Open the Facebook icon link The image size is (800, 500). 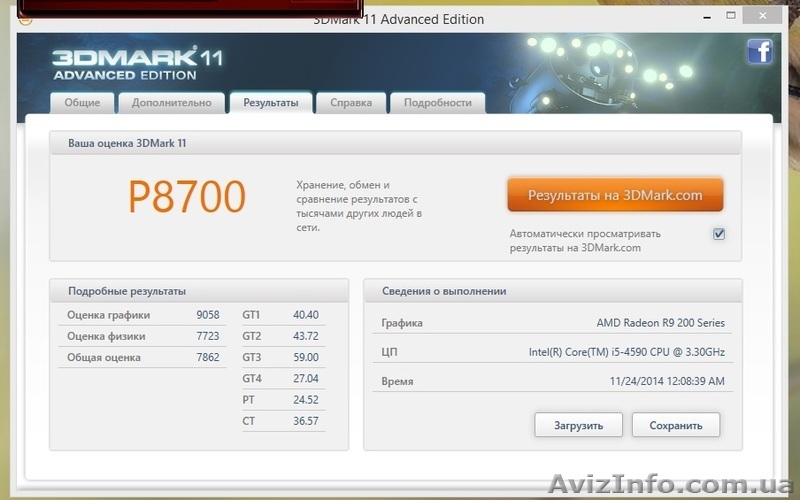pyautogui.click(x=760, y=52)
